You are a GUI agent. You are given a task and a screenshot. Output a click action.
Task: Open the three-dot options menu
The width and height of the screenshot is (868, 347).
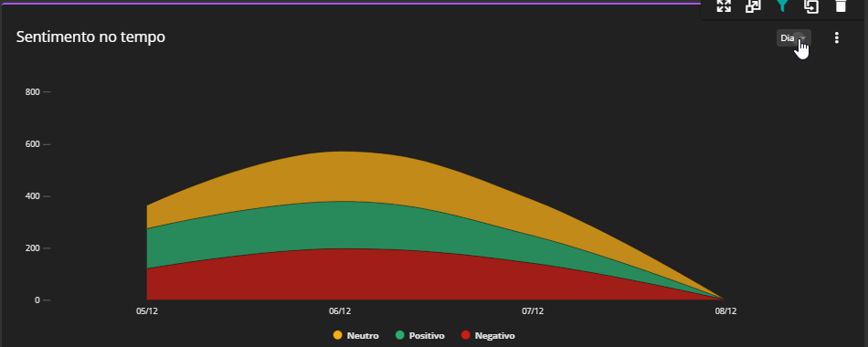pos(836,37)
